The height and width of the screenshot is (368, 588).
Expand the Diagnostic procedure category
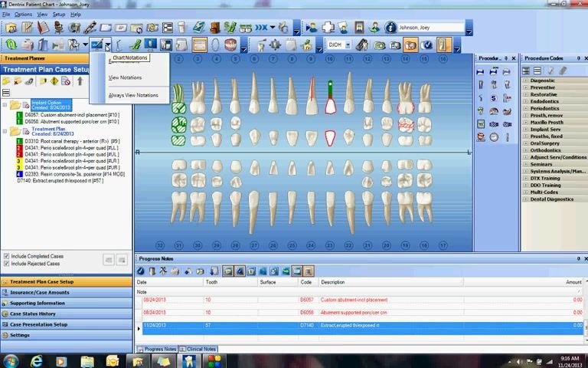(x=525, y=80)
